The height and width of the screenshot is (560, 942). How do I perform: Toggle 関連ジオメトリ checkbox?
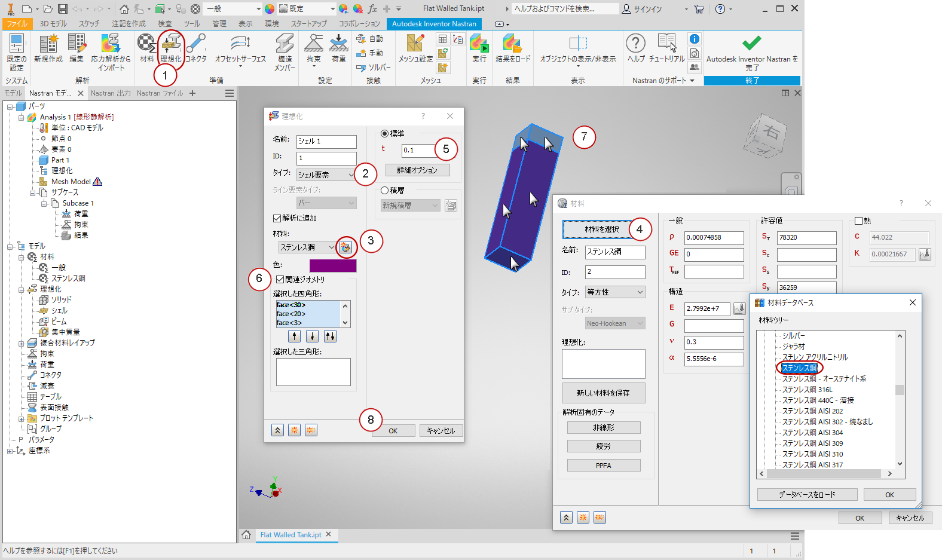(x=280, y=279)
